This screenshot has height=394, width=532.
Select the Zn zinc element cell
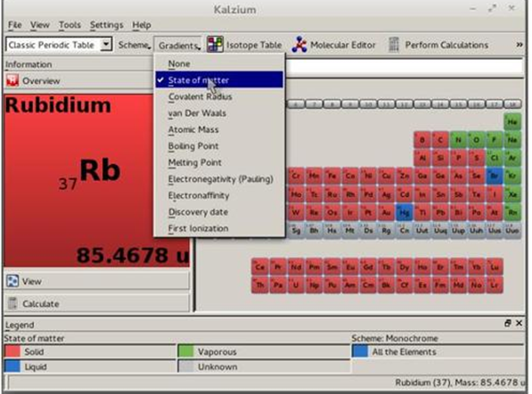tap(404, 176)
